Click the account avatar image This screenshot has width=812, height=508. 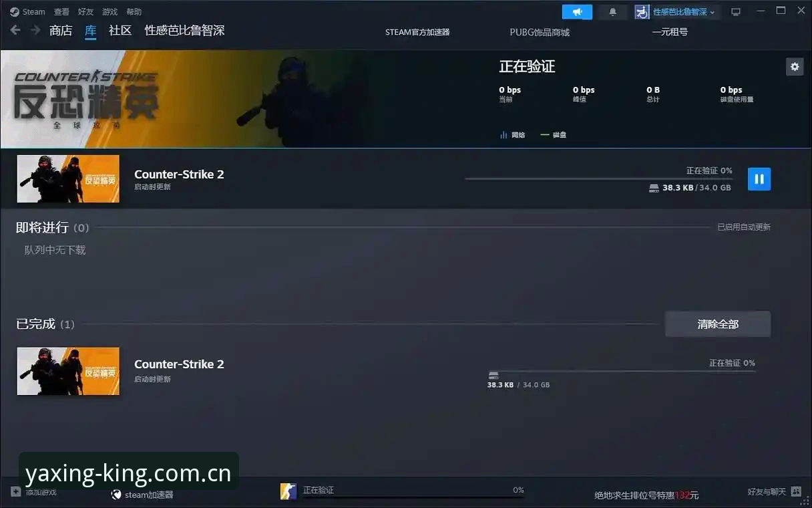pyautogui.click(x=642, y=12)
